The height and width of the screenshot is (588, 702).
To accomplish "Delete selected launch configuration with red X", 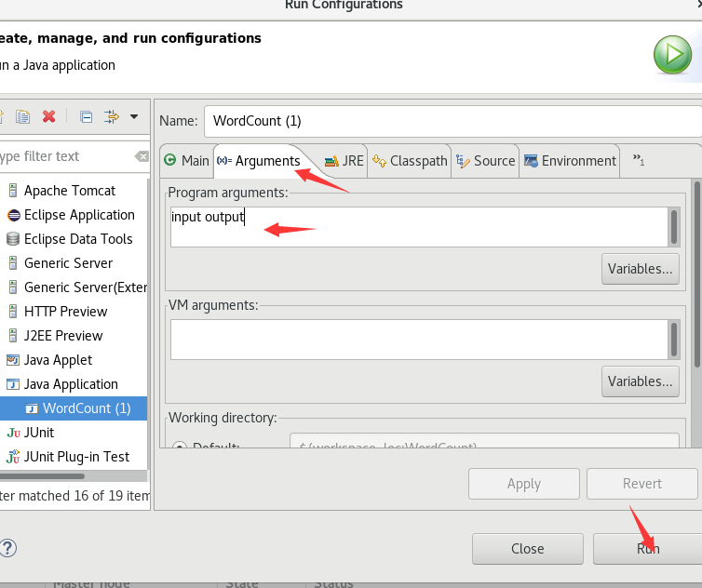I will pyautogui.click(x=48, y=117).
